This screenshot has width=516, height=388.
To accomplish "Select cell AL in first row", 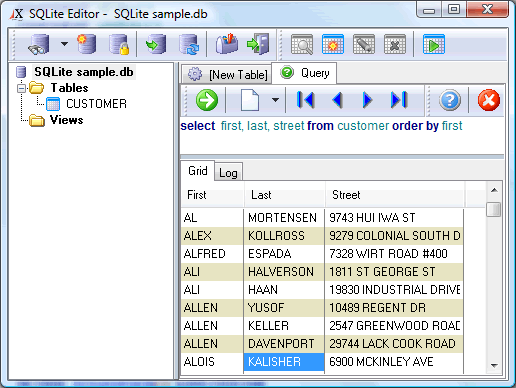I will pos(212,218).
